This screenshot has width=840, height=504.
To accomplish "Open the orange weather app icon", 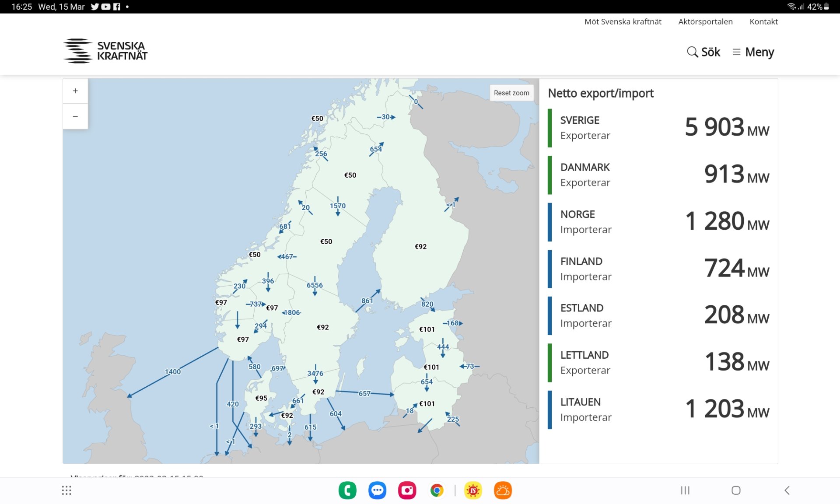I will click(503, 490).
